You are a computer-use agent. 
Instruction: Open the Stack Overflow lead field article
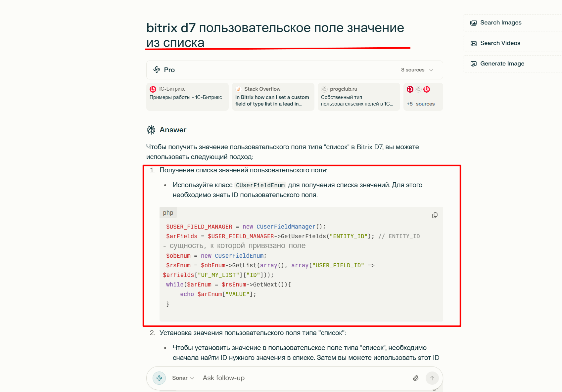[x=273, y=97]
